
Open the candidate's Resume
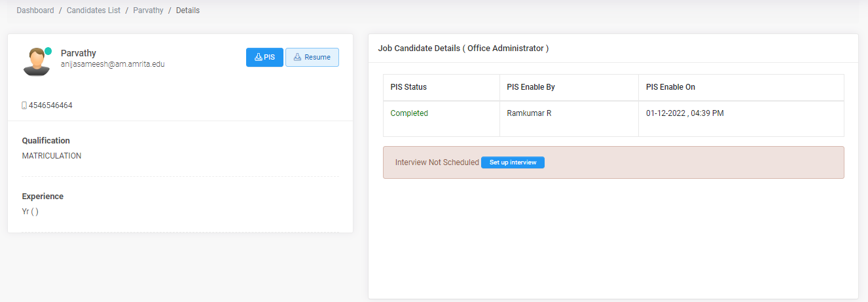click(x=312, y=58)
